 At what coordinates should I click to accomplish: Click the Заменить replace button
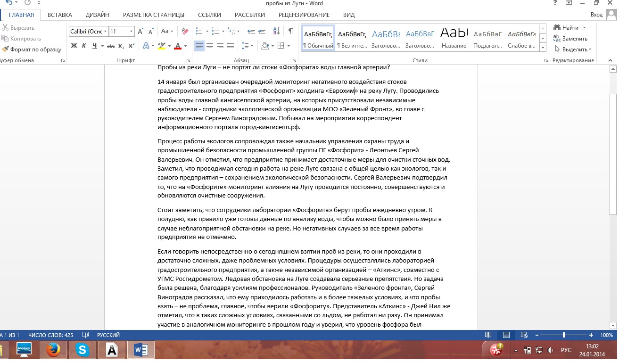570,39
